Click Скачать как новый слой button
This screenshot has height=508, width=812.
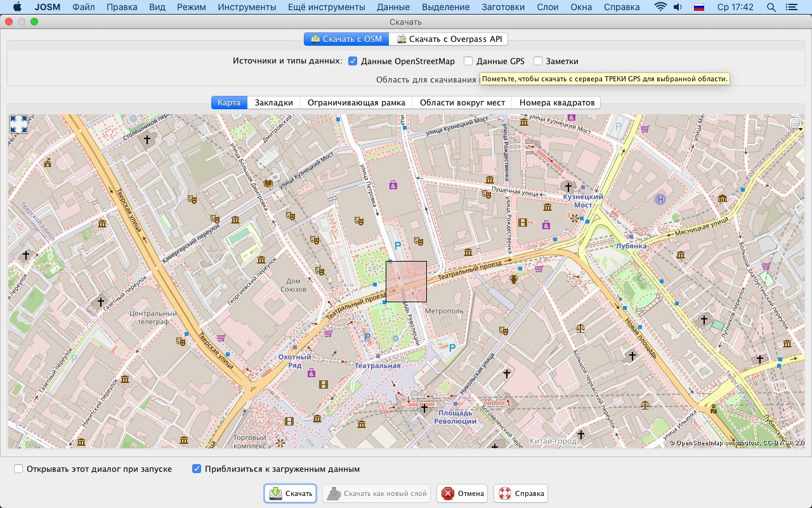click(378, 493)
